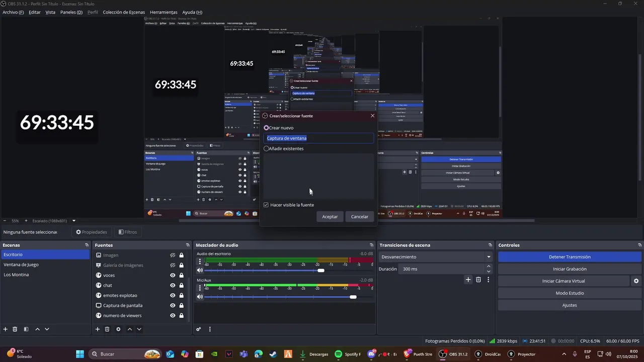
Task: Undock the Escenas panel icon
Action: (87, 245)
